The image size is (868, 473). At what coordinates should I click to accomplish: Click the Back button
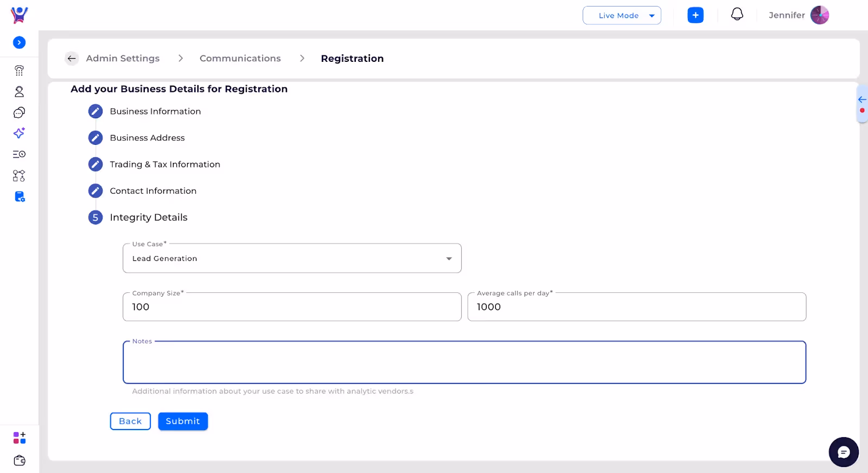point(130,421)
